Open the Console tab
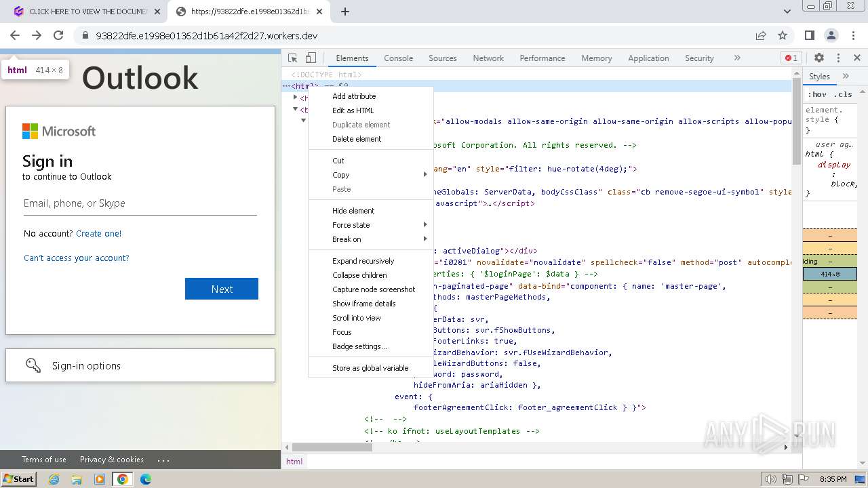 click(398, 58)
